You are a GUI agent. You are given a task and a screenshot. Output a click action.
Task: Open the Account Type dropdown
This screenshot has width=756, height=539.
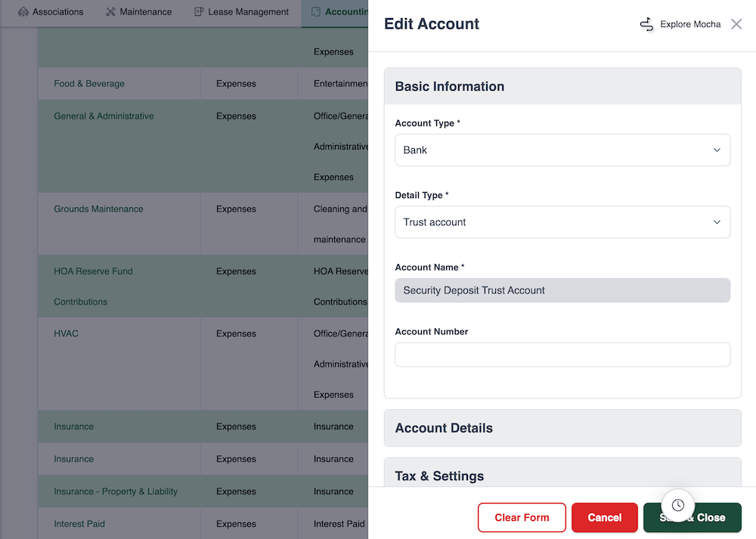pyautogui.click(x=562, y=150)
